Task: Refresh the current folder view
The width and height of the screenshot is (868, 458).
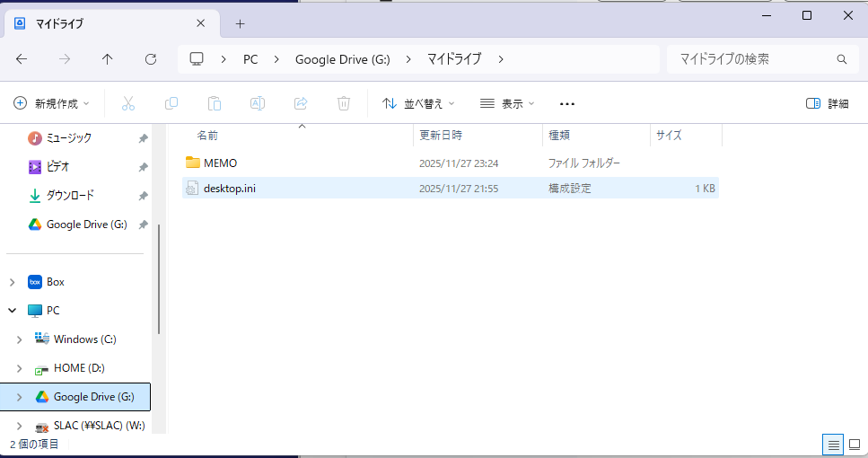Action: click(151, 59)
